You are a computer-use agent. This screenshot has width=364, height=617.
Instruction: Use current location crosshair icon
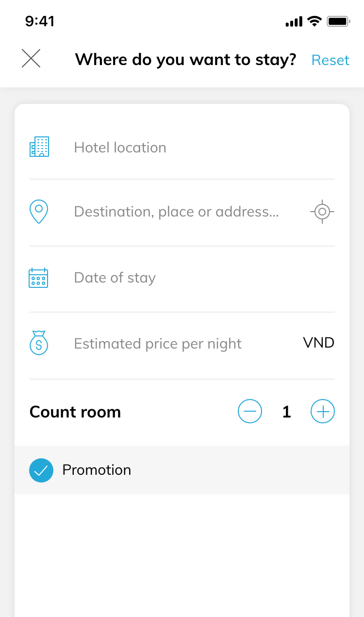pos(322,212)
